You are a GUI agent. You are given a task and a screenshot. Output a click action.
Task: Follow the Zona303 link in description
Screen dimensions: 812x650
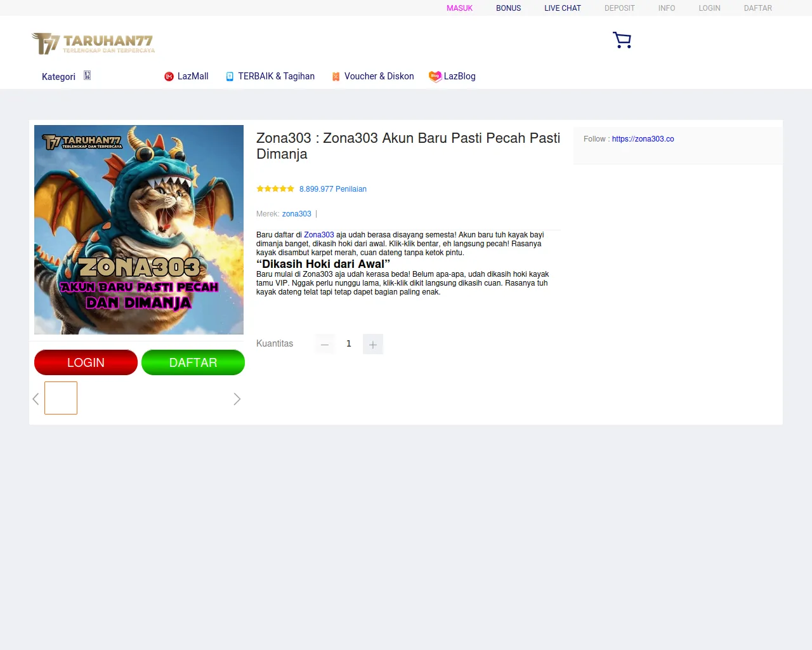pyautogui.click(x=319, y=235)
